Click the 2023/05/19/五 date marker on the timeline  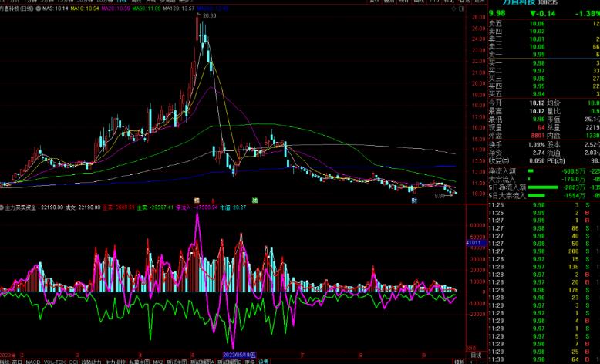pyautogui.click(x=240, y=356)
